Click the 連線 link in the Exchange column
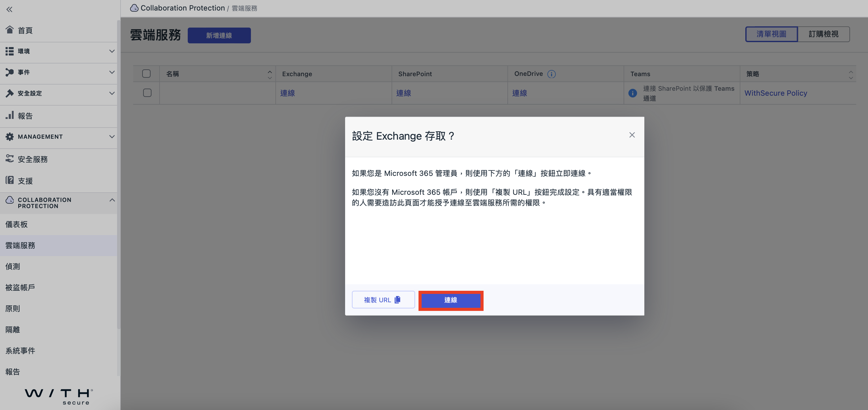Image resolution: width=868 pixels, height=410 pixels. pyautogui.click(x=287, y=93)
